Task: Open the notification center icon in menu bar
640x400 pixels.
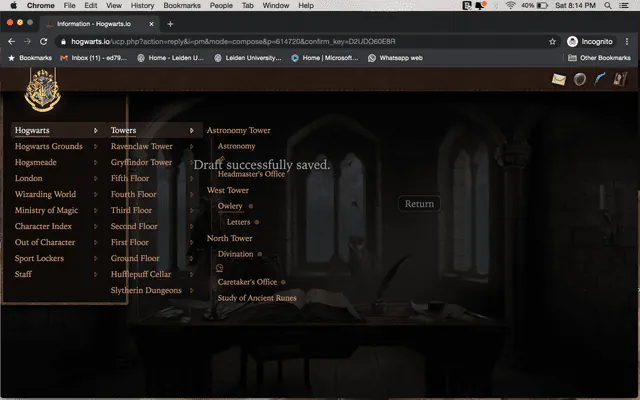Action: 624,6
